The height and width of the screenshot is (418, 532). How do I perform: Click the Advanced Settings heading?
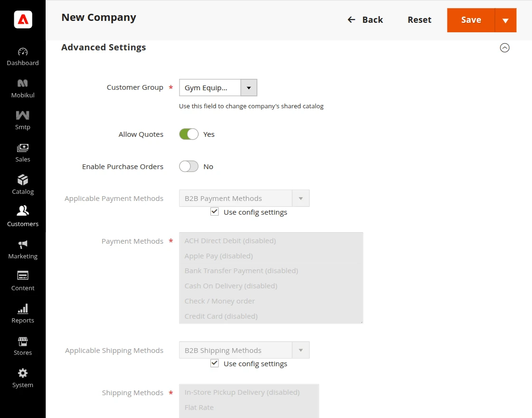pos(104,47)
